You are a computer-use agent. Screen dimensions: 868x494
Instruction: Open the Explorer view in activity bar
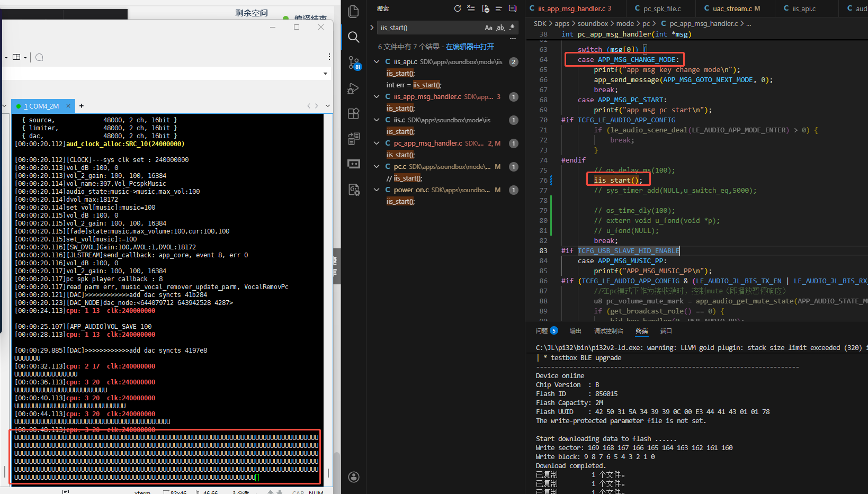coord(354,11)
